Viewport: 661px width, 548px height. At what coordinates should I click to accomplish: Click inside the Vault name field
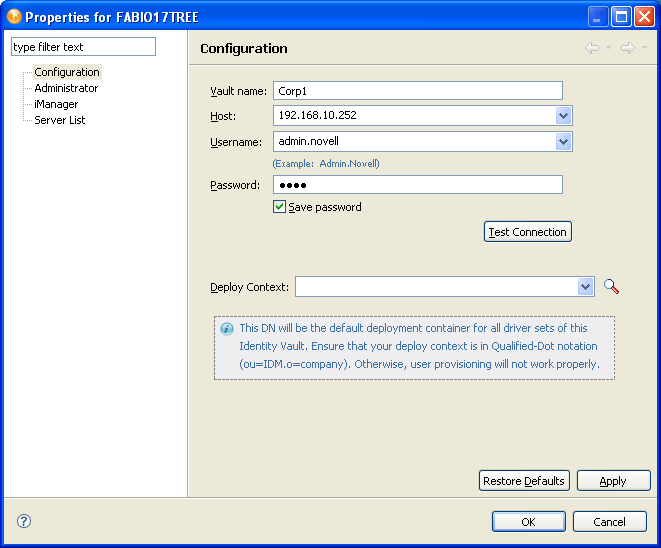coord(417,90)
